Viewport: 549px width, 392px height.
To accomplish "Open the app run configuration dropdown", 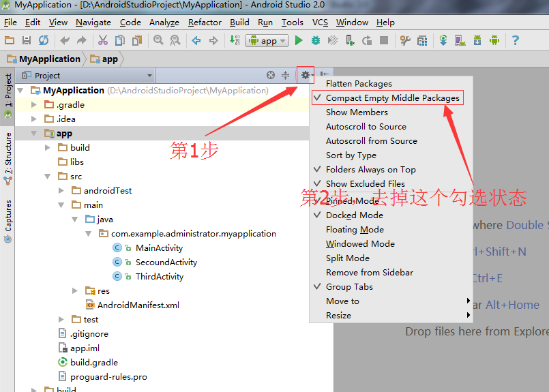I will [267, 41].
